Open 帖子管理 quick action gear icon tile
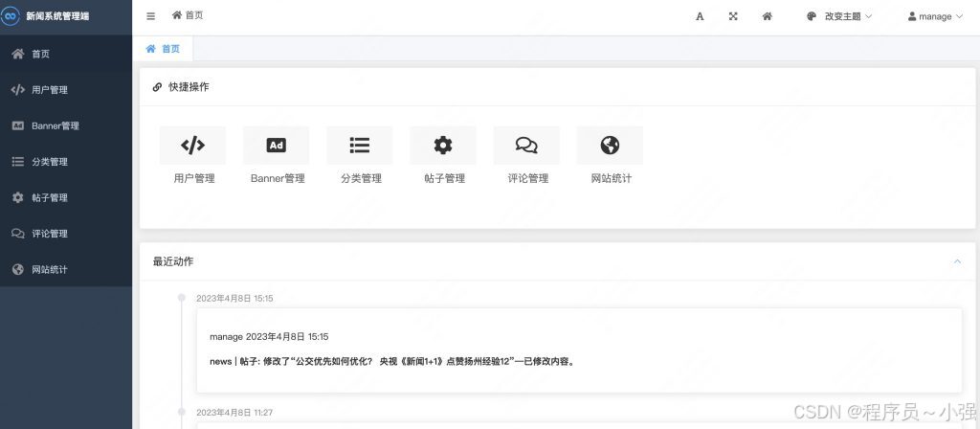The image size is (980, 429). point(443,146)
